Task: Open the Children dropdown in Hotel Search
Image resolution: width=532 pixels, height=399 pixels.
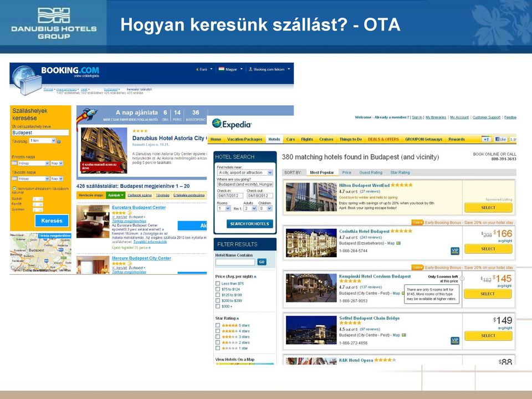Action: click(265, 208)
